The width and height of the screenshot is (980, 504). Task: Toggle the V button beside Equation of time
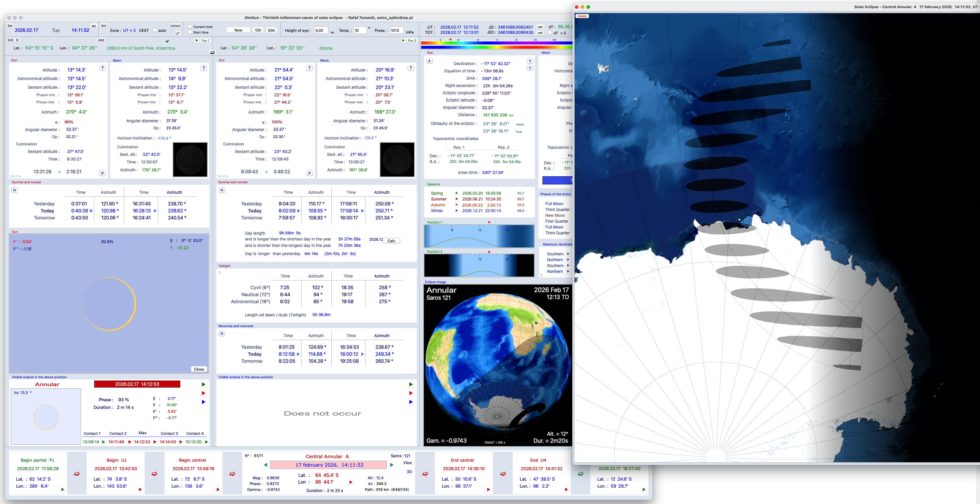pyautogui.click(x=530, y=68)
